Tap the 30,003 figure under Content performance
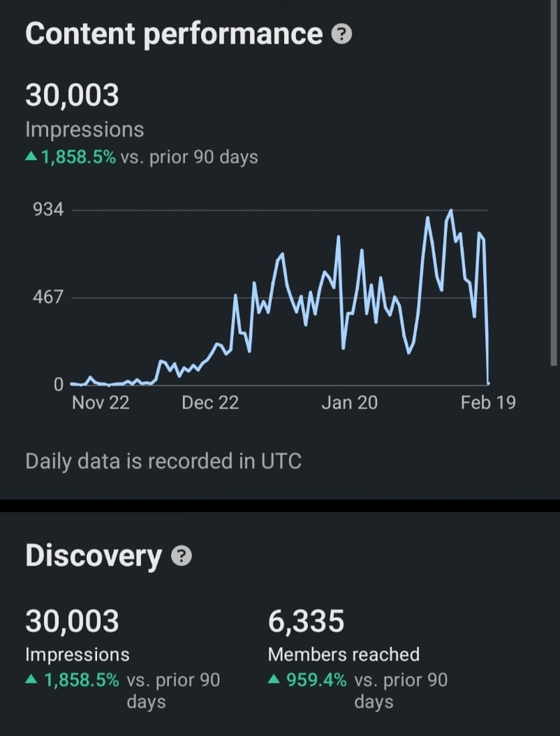This screenshot has height=736, width=560. coord(72,95)
